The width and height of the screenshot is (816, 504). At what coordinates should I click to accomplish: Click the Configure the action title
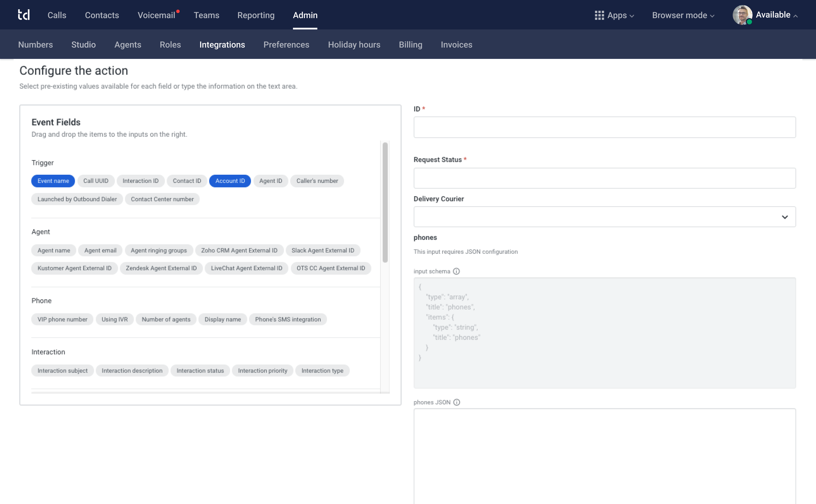pos(74,71)
